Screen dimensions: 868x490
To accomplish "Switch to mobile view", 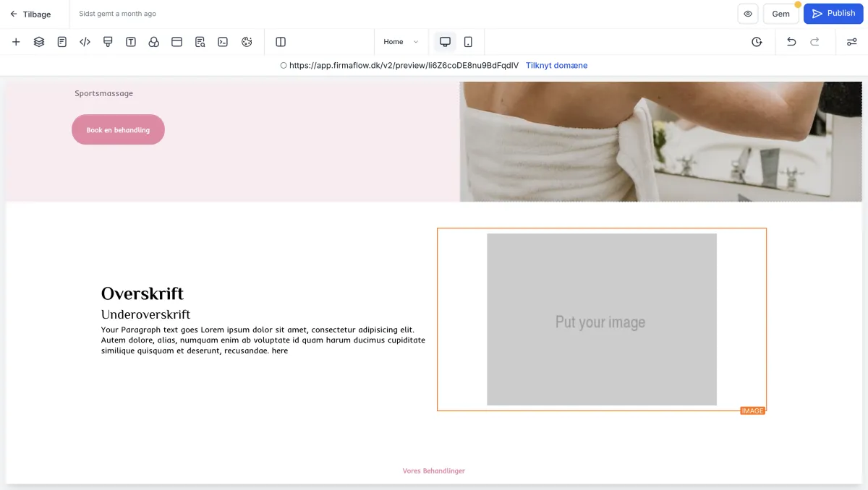I will [468, 42].
